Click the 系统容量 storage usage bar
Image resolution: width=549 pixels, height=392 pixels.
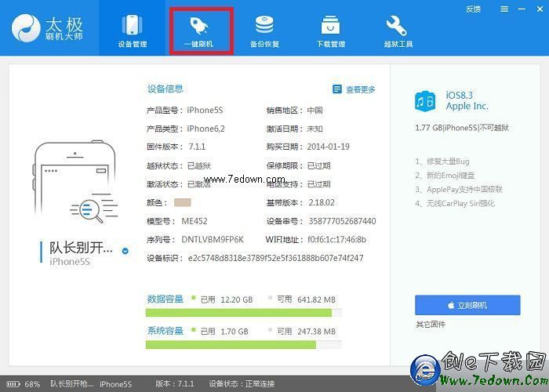[244, 345]
